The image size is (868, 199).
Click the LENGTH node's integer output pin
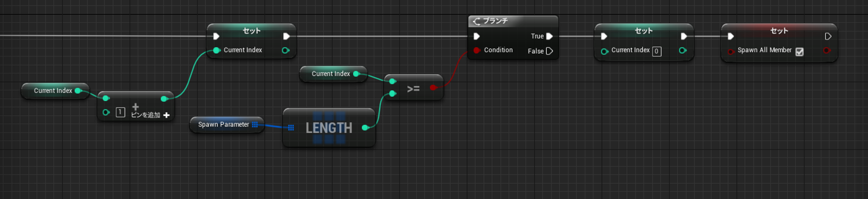[x=366, y=128]
